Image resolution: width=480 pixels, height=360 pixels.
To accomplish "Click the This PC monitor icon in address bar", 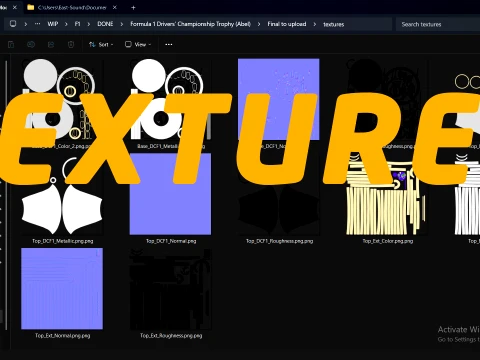I will coord(13,24).
